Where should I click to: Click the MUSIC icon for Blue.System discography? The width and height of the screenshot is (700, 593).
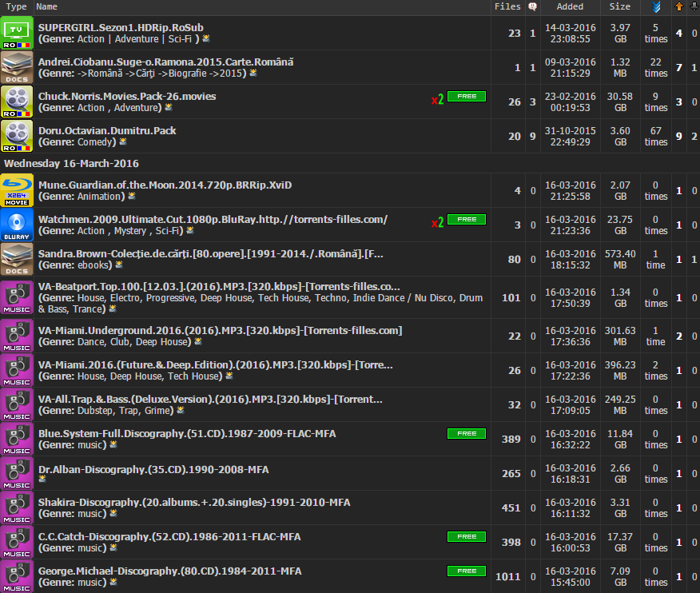(x=17, y=439)
